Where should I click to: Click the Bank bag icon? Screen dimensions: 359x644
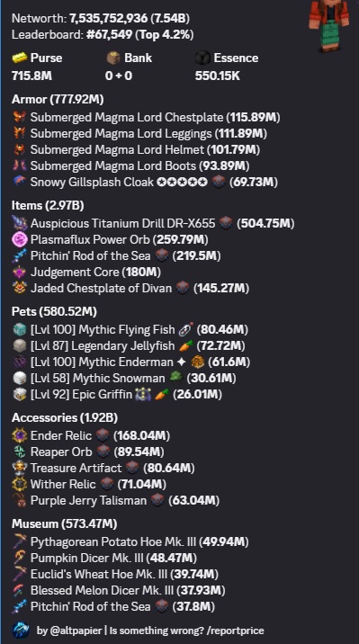[113, 58]
